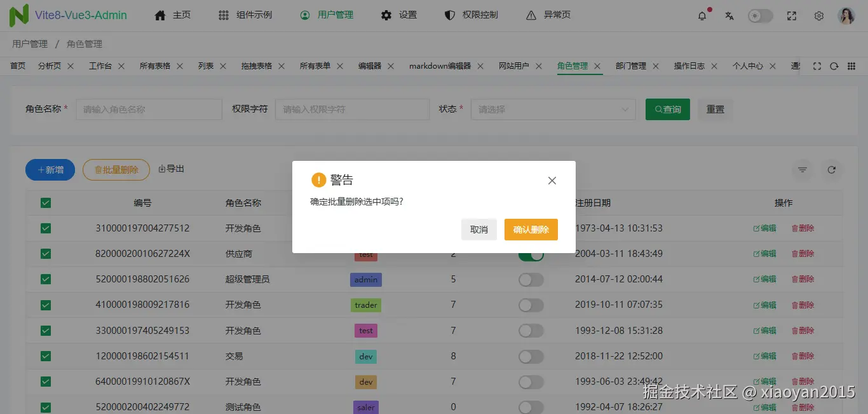868x414 pixels.
Task: Uncheck row 310000197004277512 checkbox
Action: coord(46,228)
